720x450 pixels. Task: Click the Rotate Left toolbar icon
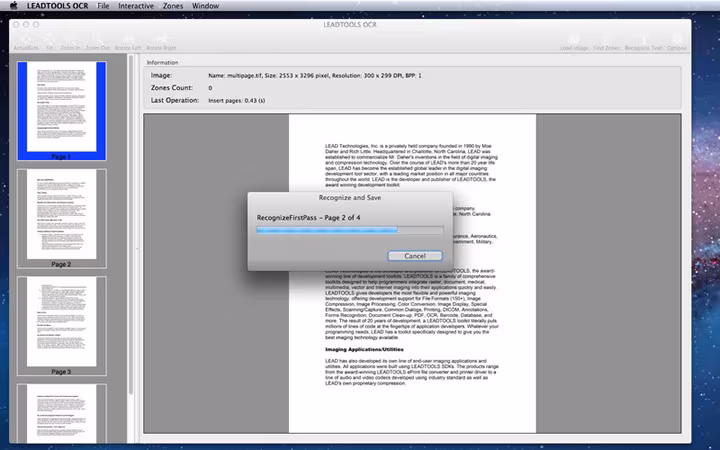click(128, 42)
